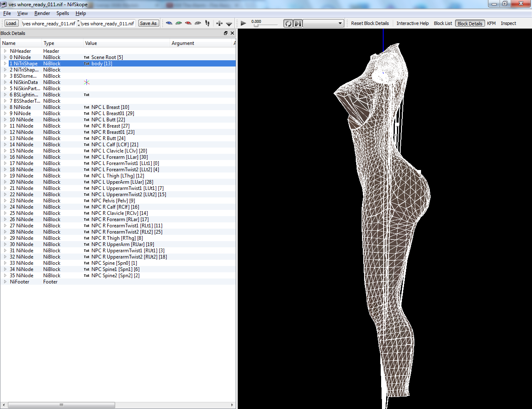Select the grey eye view icon
532x409 pixels.
198,23
